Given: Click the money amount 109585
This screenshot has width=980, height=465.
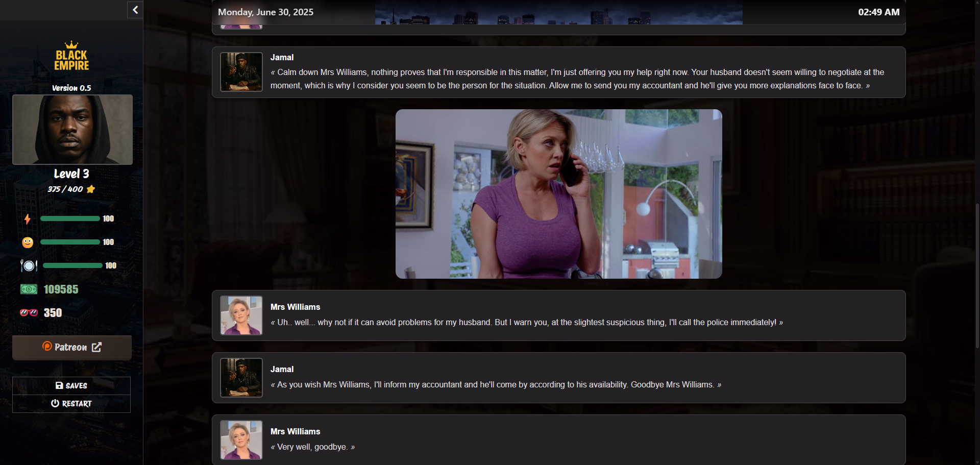Looking at the screenshot, I should tap(61, 289).
